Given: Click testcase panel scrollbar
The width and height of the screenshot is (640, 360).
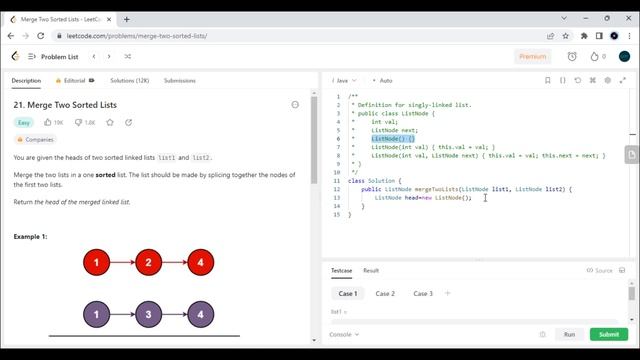Looking at the screenshot, I should 632,293.
